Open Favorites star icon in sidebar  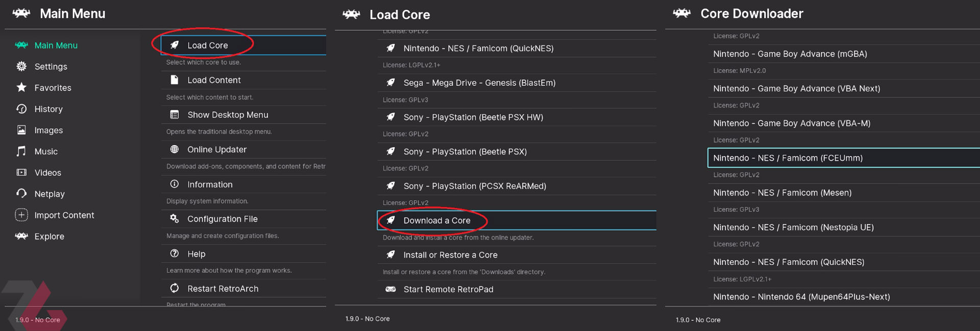21,87
